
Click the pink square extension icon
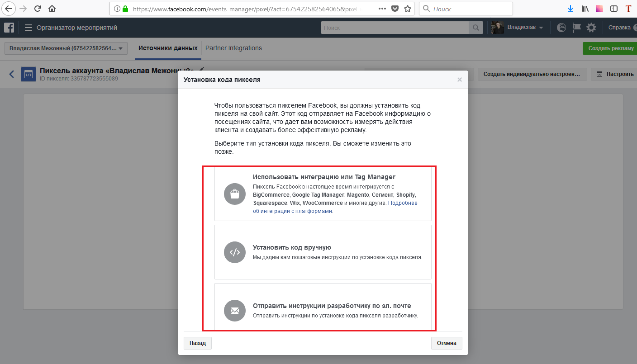(x=599, y=9)
